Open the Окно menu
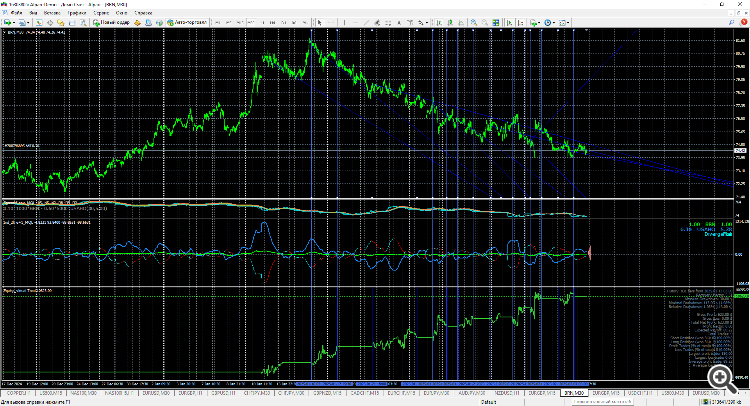The height and width of the screenshot is (406, 750). coord(121,13)
